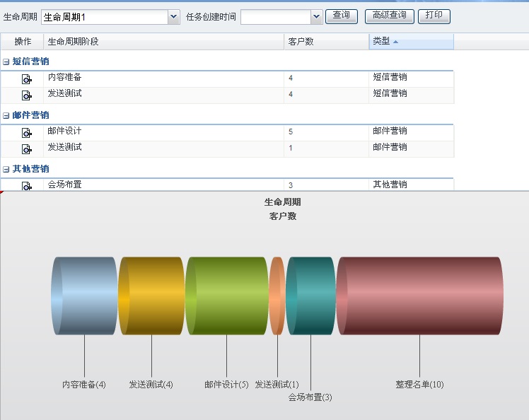Toggle sort on 类型 column header
This screenshot has width=529, height=420.
click(x=412, y=42)
